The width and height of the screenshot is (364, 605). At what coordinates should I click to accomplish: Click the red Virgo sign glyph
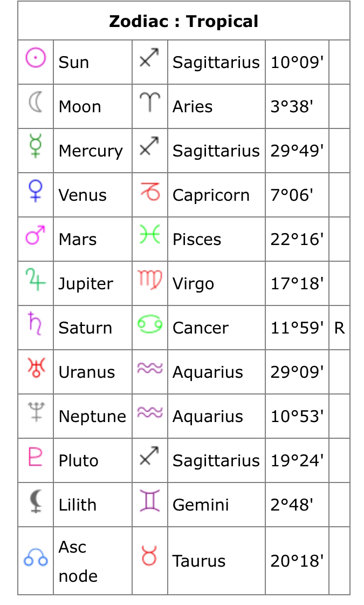pos(149,279)
